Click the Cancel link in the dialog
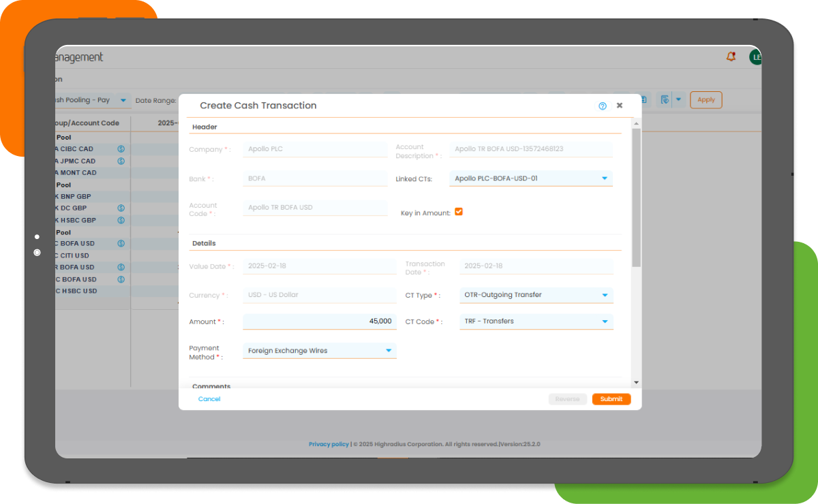 click(209, 399)
